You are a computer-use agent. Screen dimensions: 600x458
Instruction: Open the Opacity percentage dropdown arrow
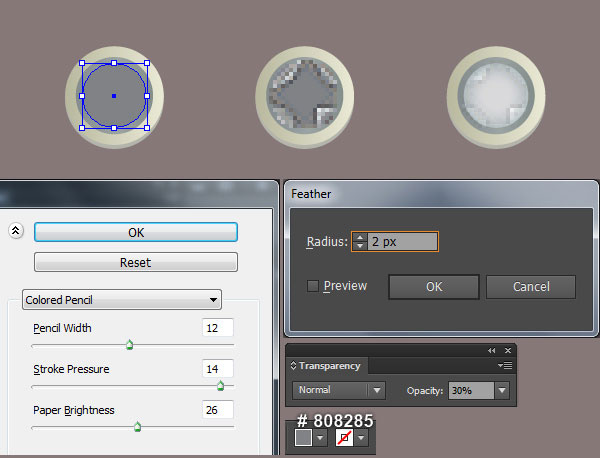pos(502,390)
